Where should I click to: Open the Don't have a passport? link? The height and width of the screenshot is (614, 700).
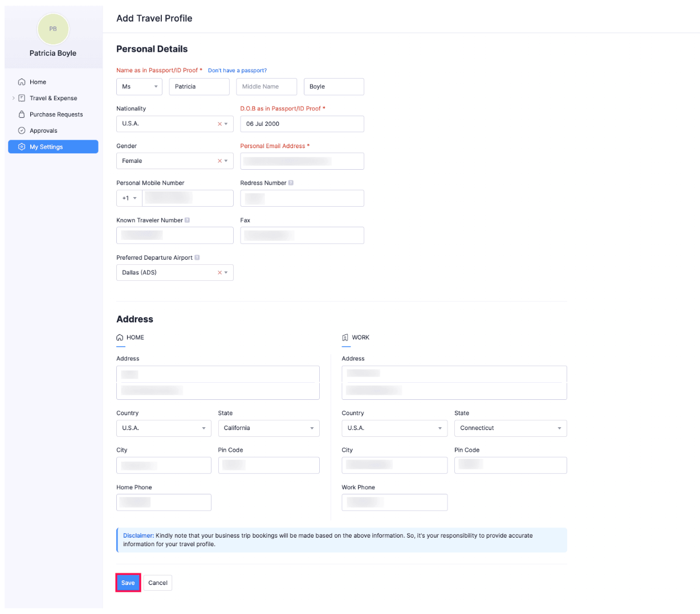(237, 70)
